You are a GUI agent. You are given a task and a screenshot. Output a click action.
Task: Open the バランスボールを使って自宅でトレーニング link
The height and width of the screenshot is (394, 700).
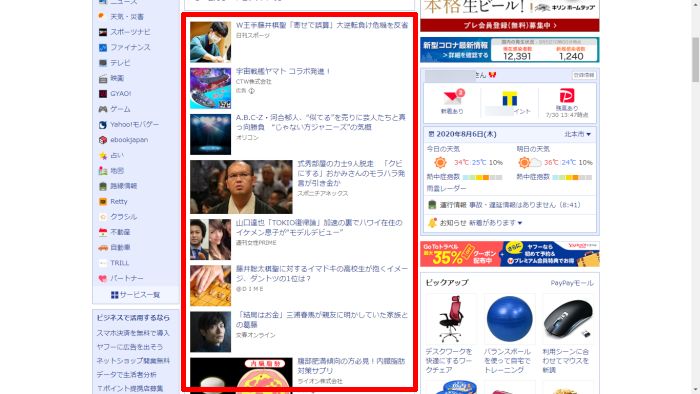508,361
